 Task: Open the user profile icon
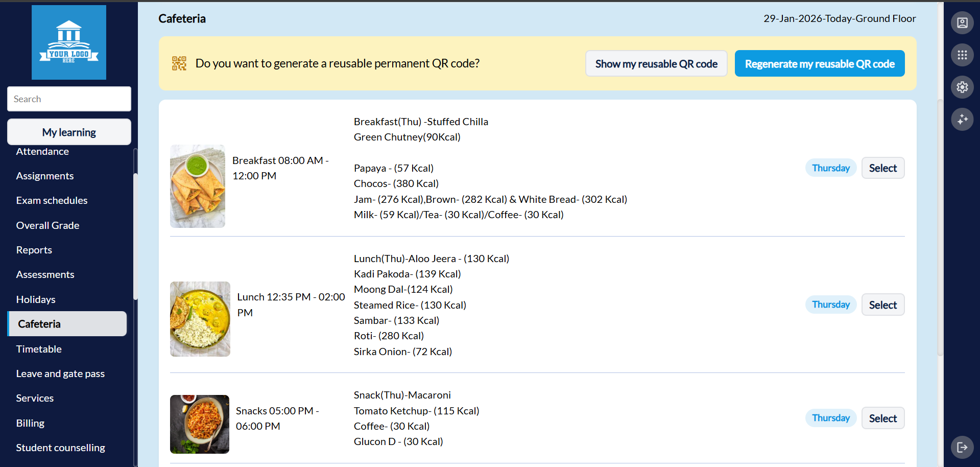[x=962, y=23]
